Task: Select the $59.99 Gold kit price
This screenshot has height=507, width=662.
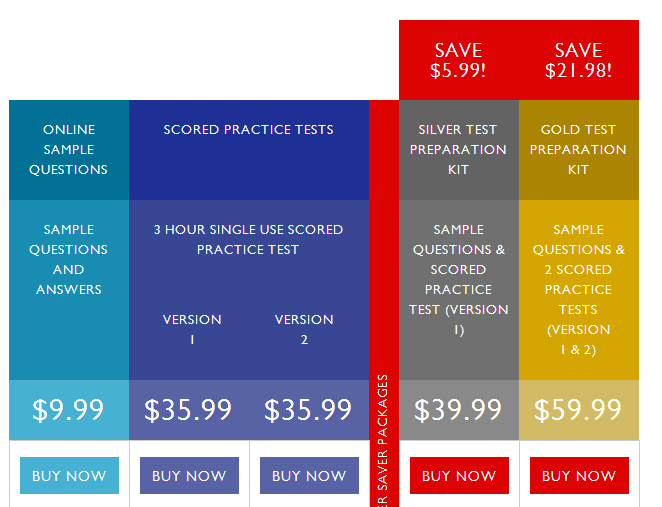Action: (579, 410)
